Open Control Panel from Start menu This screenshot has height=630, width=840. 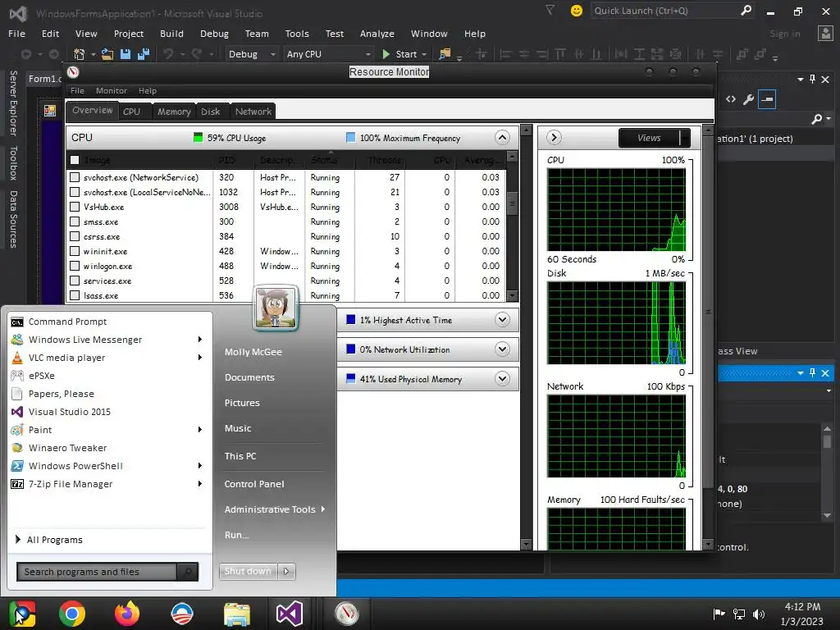point(254,484)
